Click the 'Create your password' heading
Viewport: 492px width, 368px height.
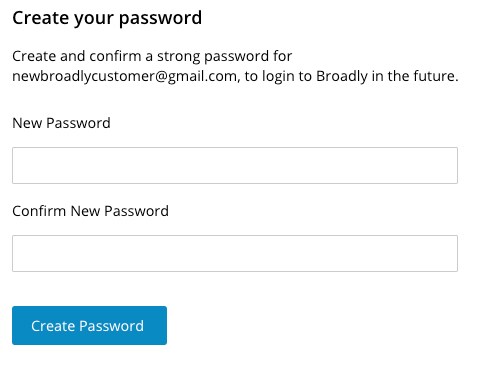coord(107,18)
